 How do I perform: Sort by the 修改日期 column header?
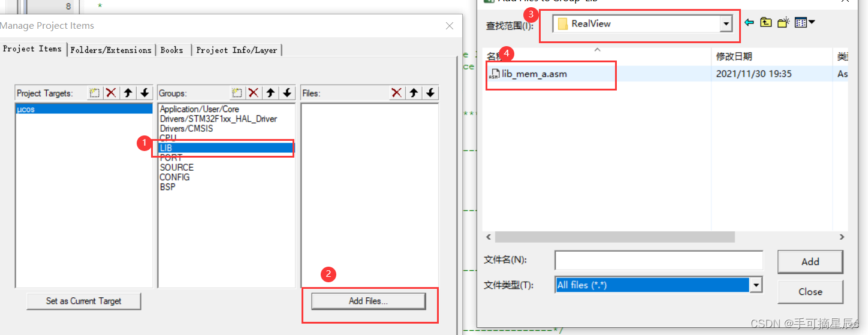734,57
